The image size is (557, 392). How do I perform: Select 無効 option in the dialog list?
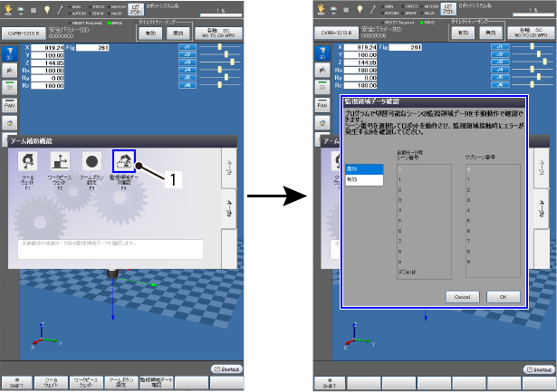364,169
